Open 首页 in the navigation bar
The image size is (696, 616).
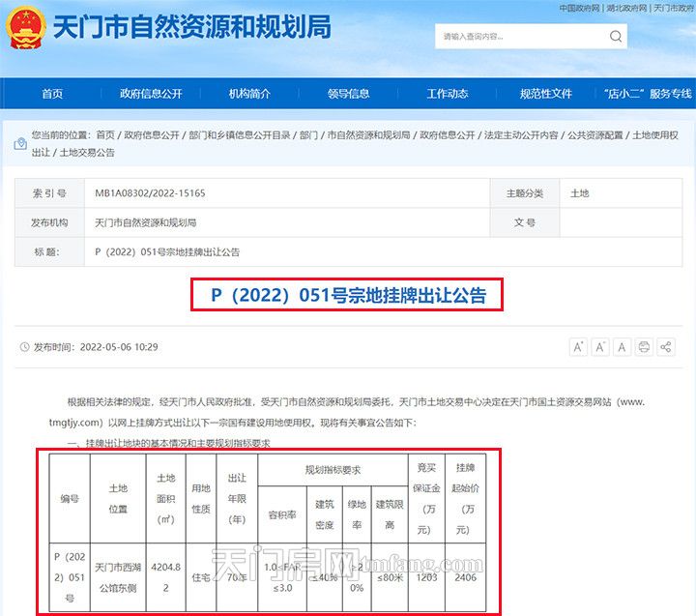[x=52, y=94]
